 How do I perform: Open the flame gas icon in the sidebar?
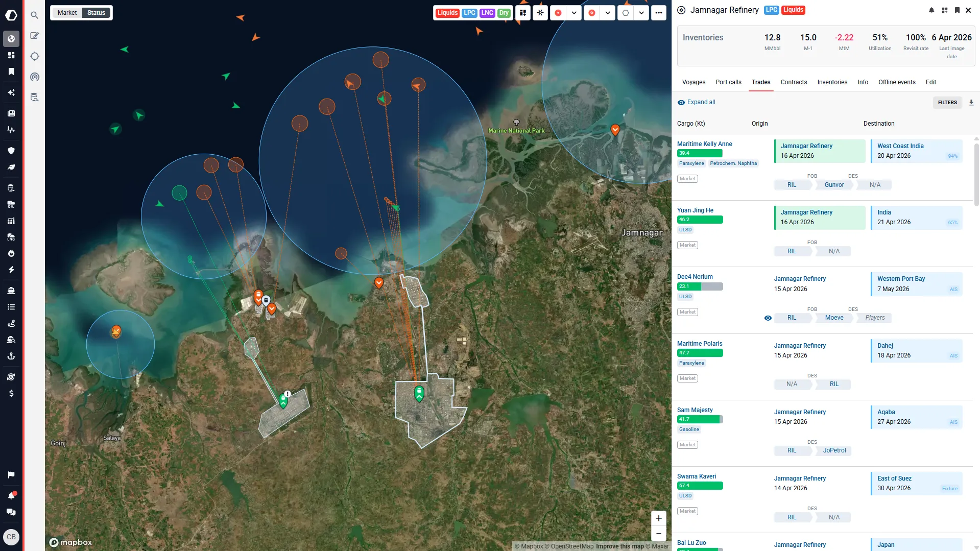click(x=11, y=253)
